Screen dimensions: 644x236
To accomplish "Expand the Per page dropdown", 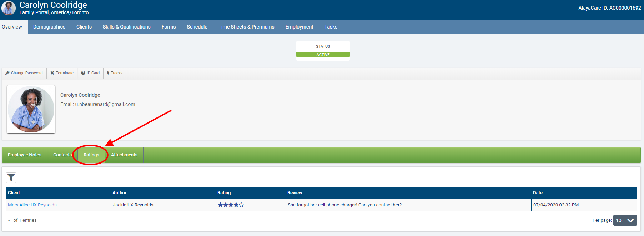I will coord(625,220).
